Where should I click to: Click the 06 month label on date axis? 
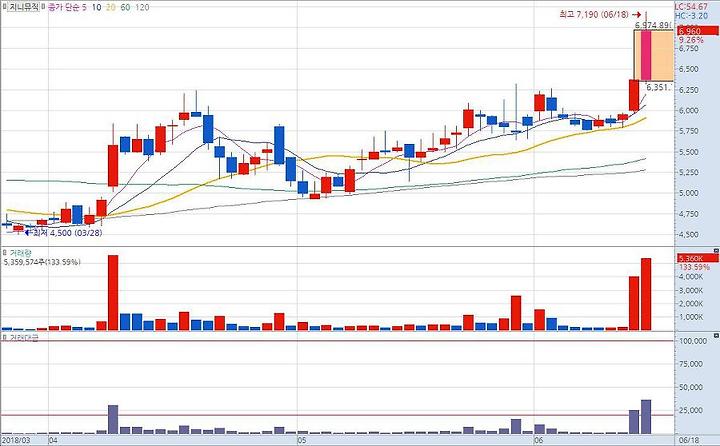point(540,440)
